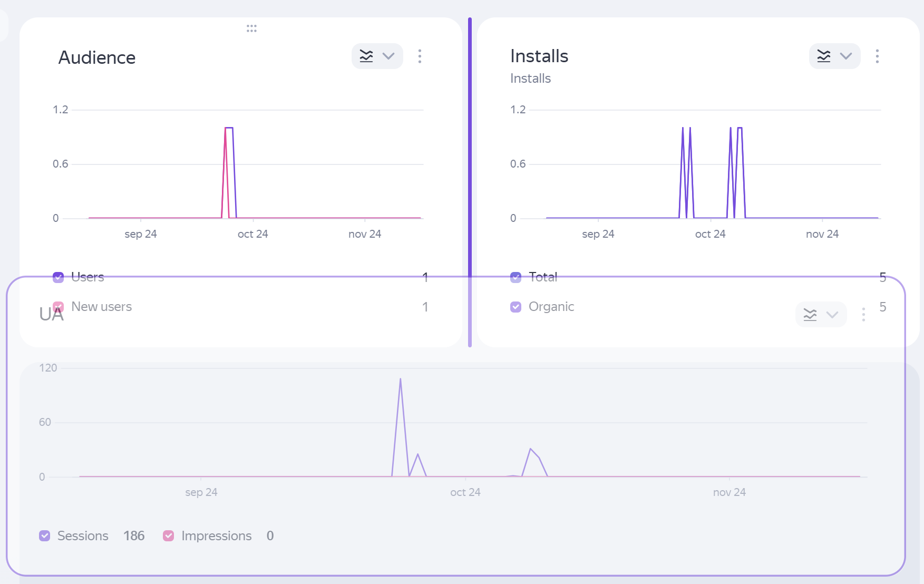Grab the Audience widget drag handle dots
The height and width of the screenshot is (584, 924).
tap(251, 28)
